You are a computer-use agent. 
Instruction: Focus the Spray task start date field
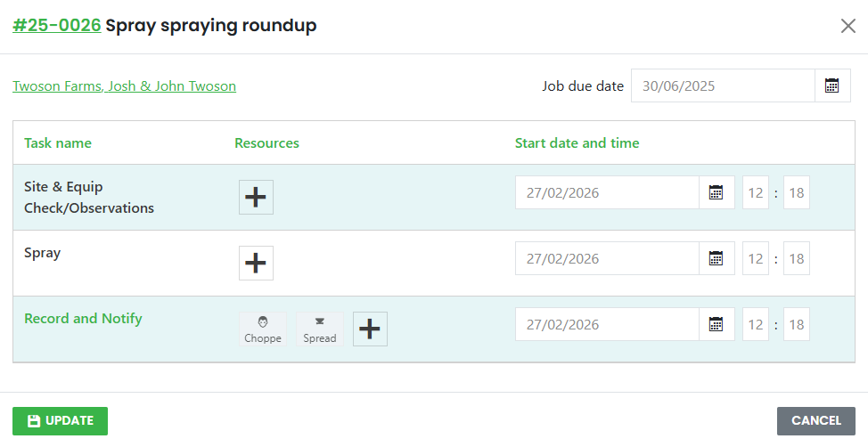[607, 258]
